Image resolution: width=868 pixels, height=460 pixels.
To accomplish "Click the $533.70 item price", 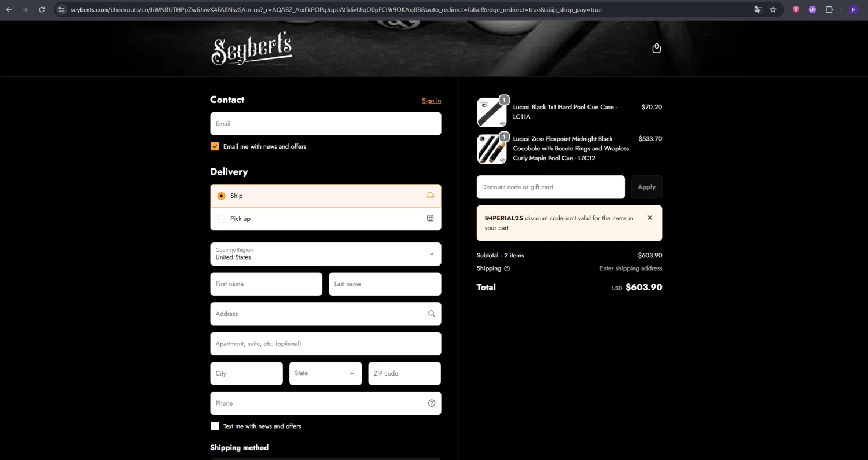I will [x=650, y=139].
